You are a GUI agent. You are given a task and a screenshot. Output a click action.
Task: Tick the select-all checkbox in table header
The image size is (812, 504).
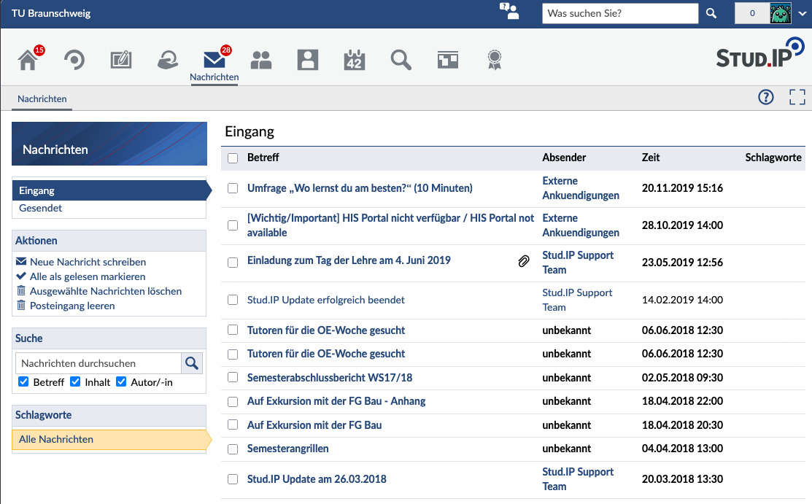pyautogui.click(x=233, y=158)
